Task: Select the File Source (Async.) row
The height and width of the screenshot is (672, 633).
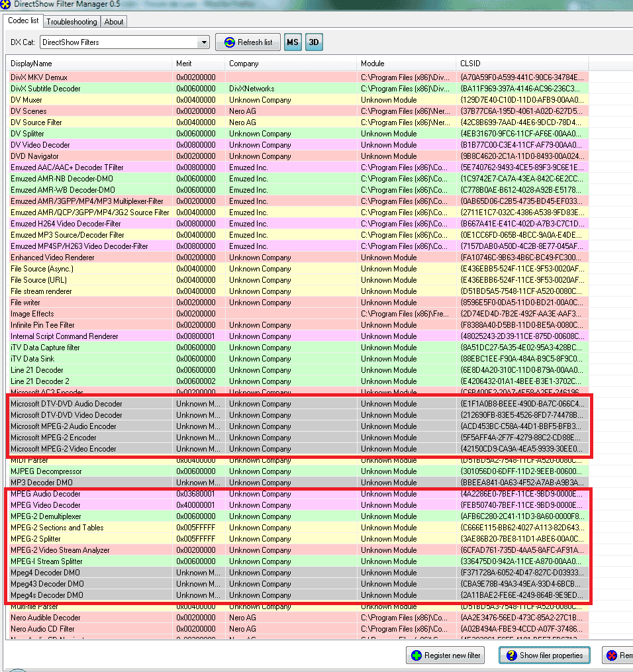Action: click(x=299, y=269)
